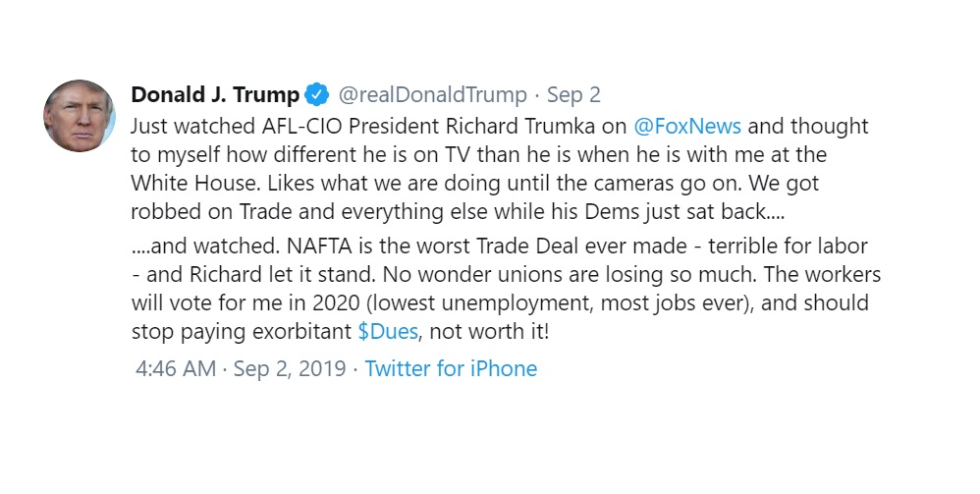Open the Twitter for iPhone source link
980x494 pixels.
tap(451, 368)
